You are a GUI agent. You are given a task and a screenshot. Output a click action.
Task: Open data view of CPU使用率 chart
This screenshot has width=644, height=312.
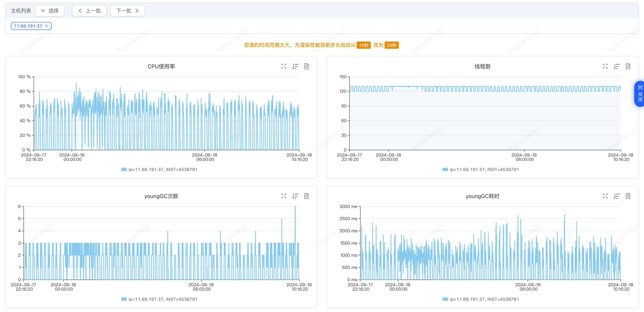pos(306,66)
